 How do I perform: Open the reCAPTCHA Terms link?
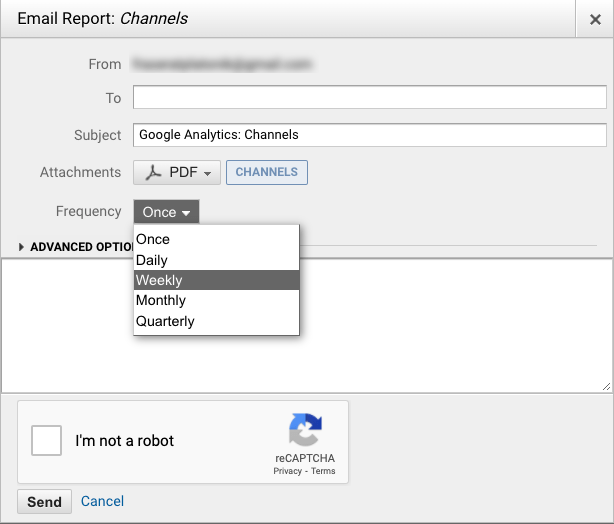[x=323, y=471]
